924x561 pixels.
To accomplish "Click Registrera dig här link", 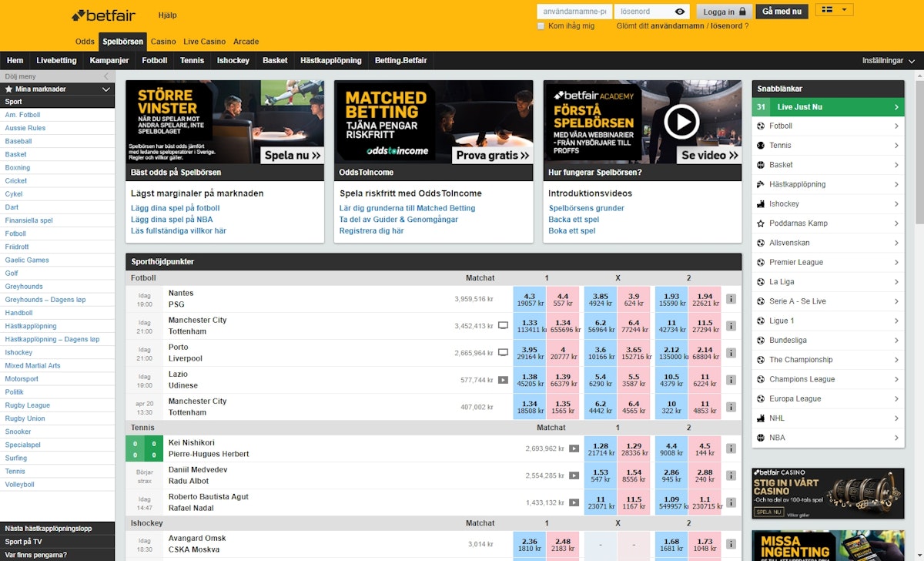I will coord(371,230).
